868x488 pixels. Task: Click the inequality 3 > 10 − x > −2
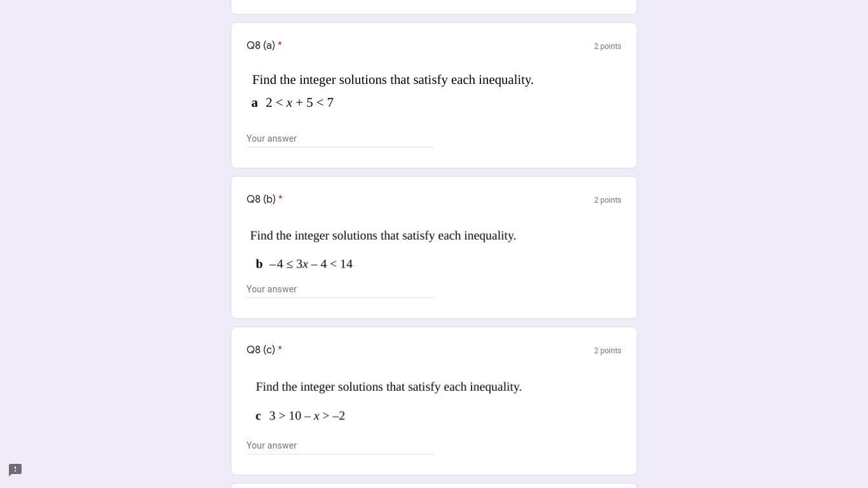tap(307, 416)
